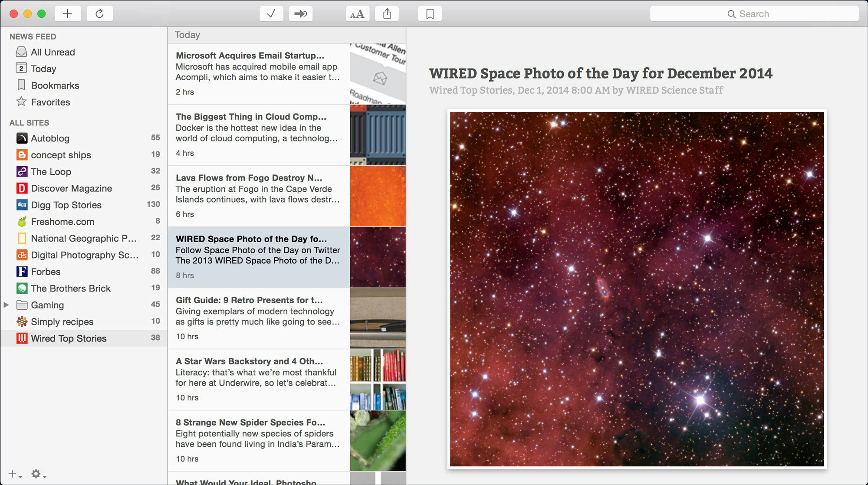Bookmark the article using bookmark icon
The image size is (868, 485).
[x=429, y=13]
